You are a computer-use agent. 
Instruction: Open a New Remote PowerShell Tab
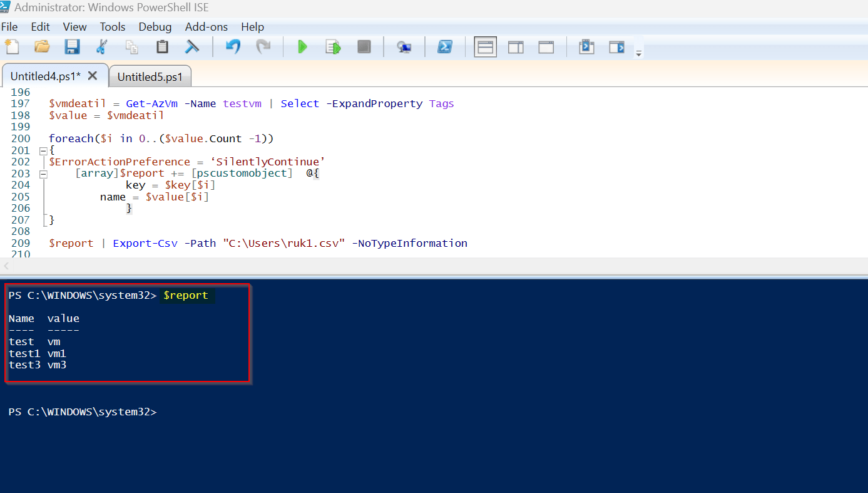pos(404,46)
